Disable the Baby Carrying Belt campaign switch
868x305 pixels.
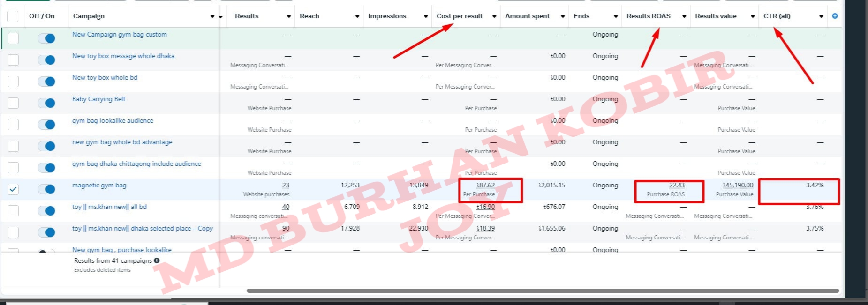(46, 103)
